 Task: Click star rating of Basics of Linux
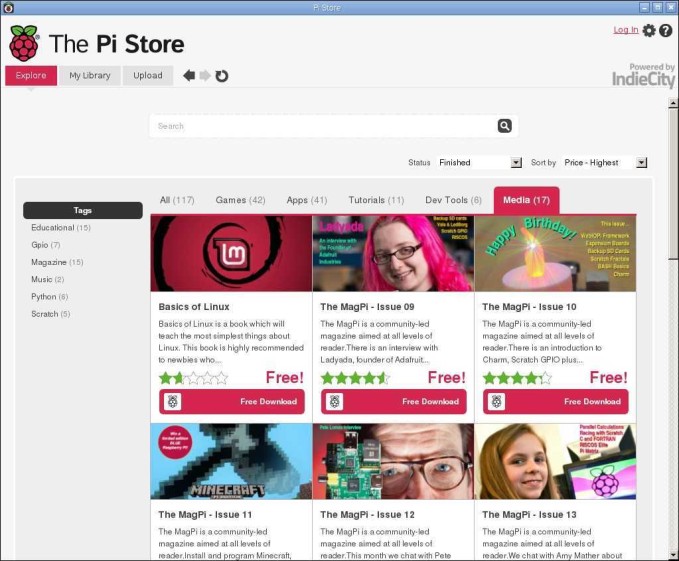click(193, 378)
